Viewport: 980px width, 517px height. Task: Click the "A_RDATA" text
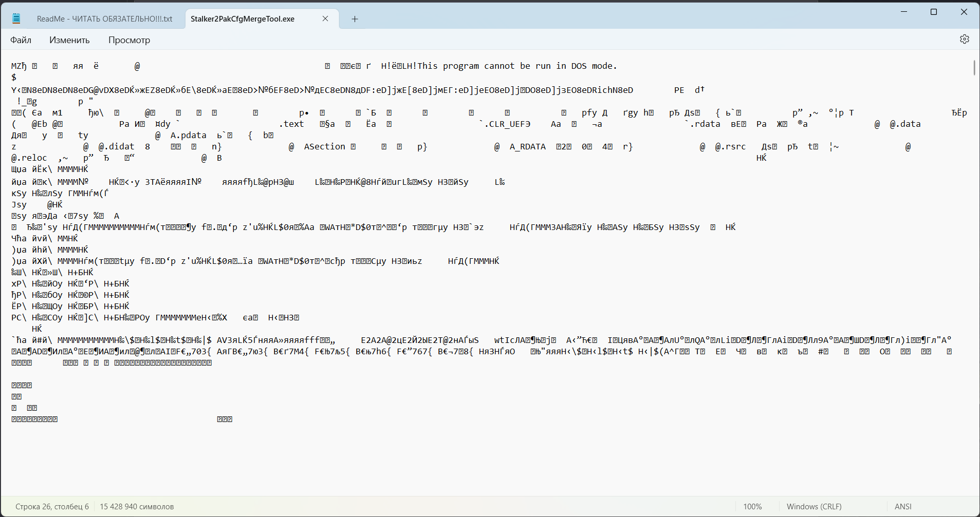point(527,146)
